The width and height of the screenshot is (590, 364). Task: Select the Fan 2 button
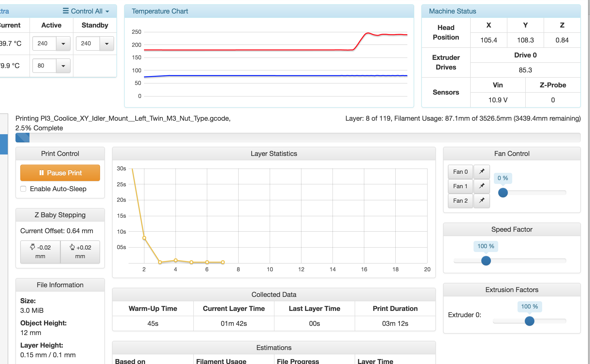[460, 201]
